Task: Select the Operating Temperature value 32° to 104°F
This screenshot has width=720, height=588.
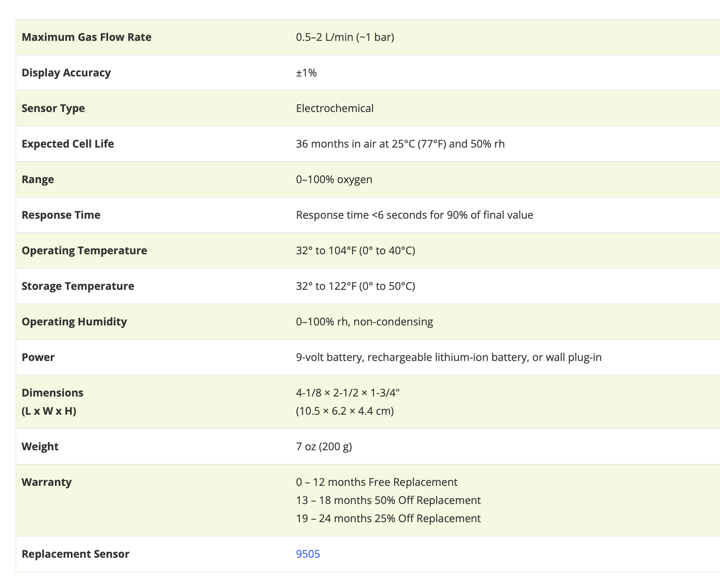Action: 355,250
